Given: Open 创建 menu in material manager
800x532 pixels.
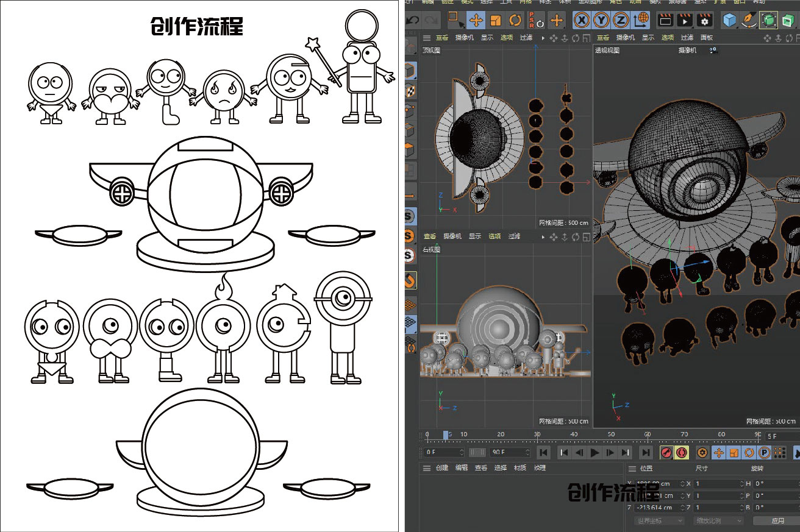Looking at the screenshot, I should [x=442, y=468].
